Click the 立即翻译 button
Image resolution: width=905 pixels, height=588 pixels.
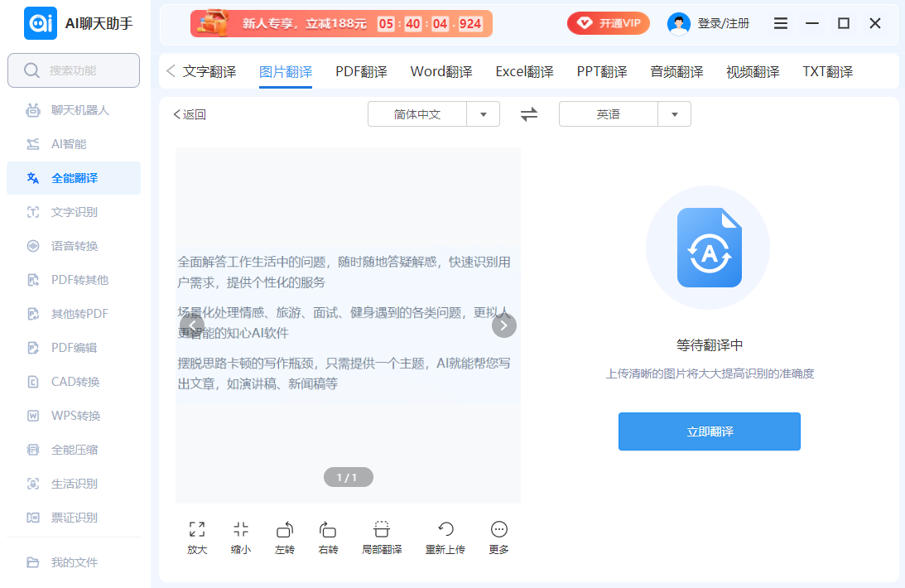pos(709,431)
